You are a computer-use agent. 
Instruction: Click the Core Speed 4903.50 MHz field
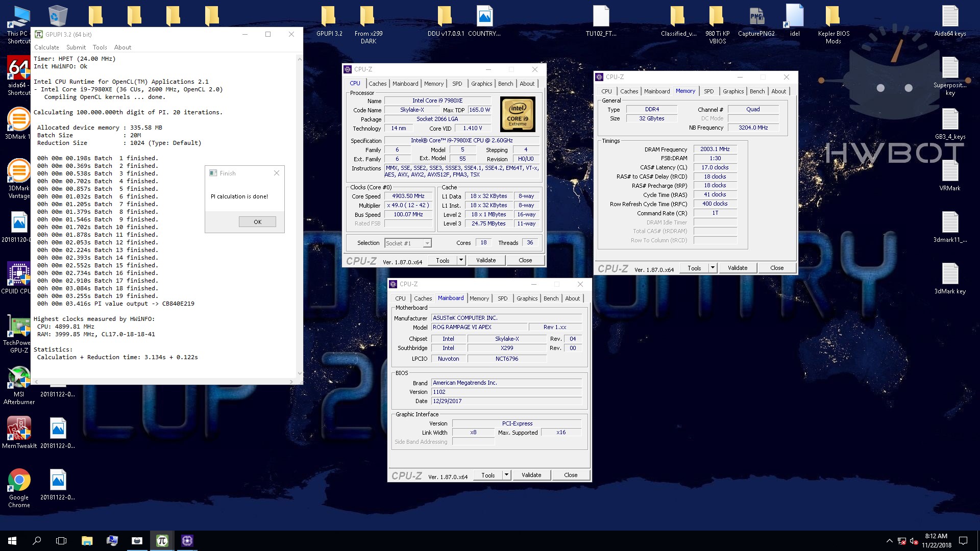point(408,196)
